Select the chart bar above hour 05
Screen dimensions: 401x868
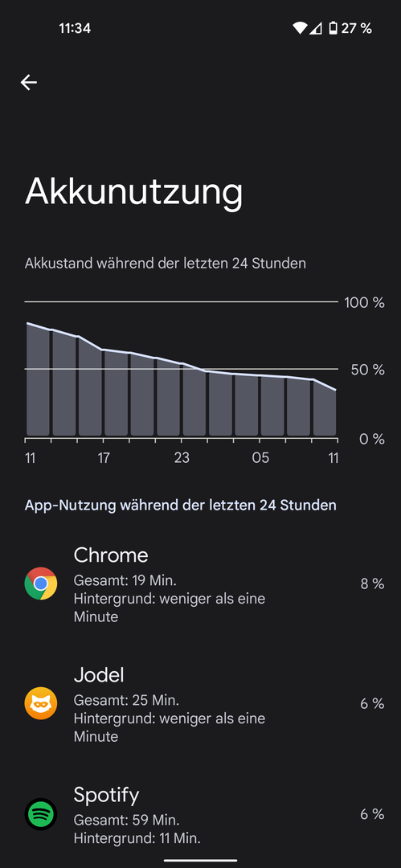[272, 406]
